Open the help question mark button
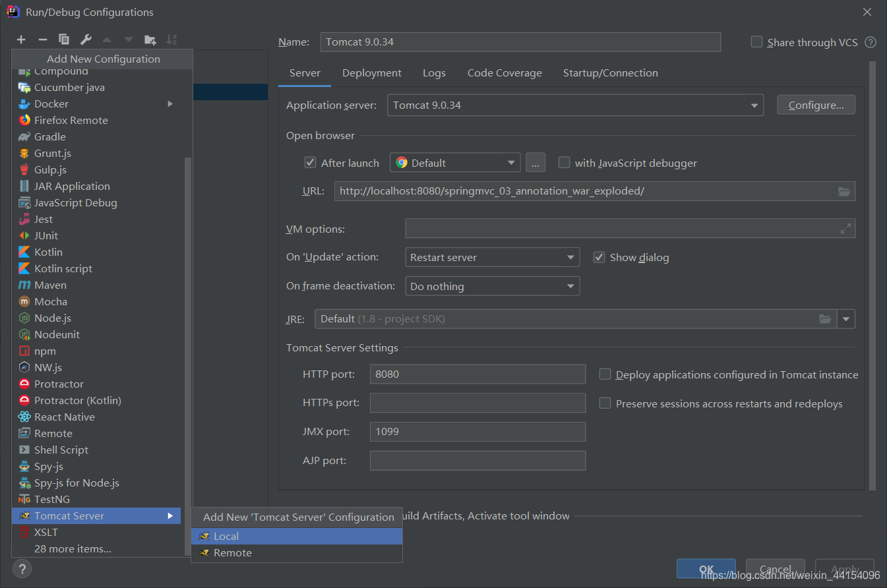887x588 pixels. [22, 569]
